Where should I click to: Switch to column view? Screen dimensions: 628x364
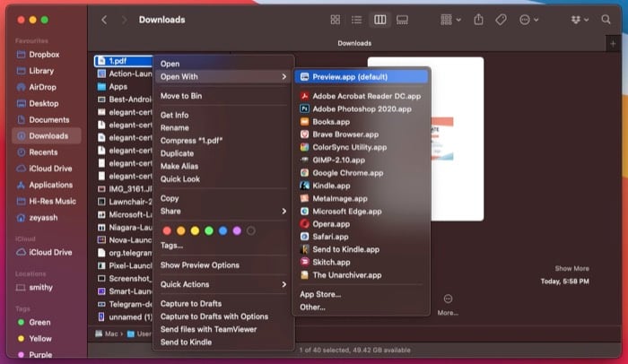click(379, 20)
